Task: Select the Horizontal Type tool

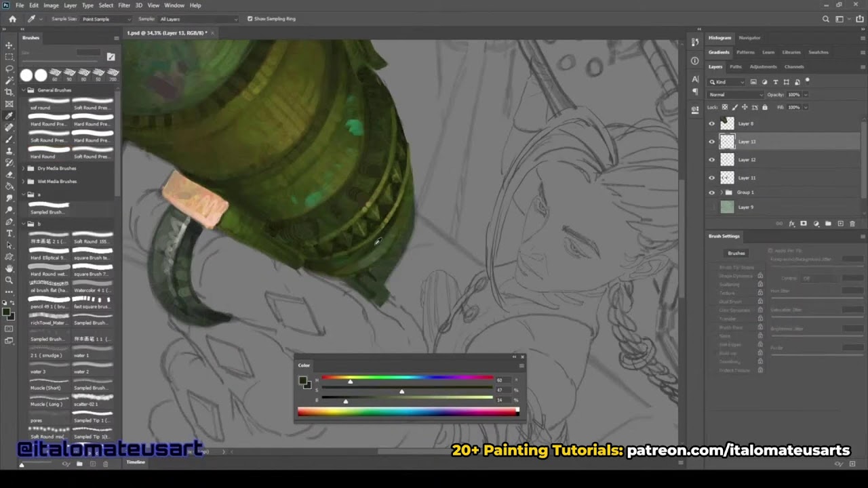Action: pyautogui.click(x=9, y=233)
